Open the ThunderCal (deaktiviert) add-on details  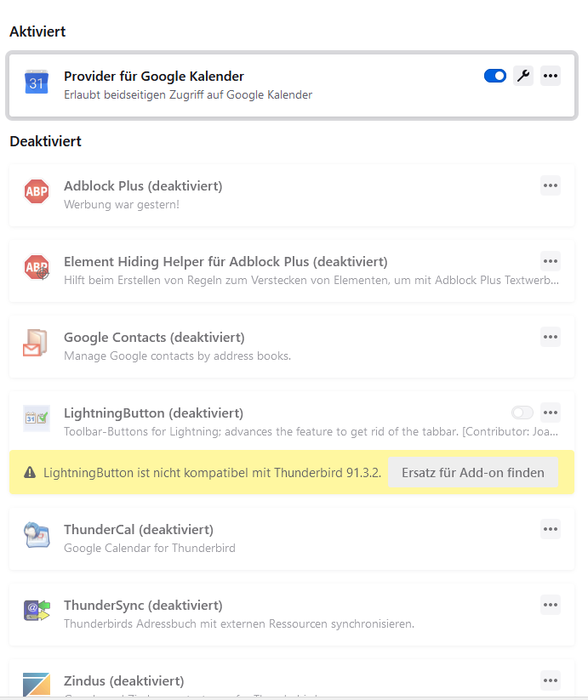139,530
